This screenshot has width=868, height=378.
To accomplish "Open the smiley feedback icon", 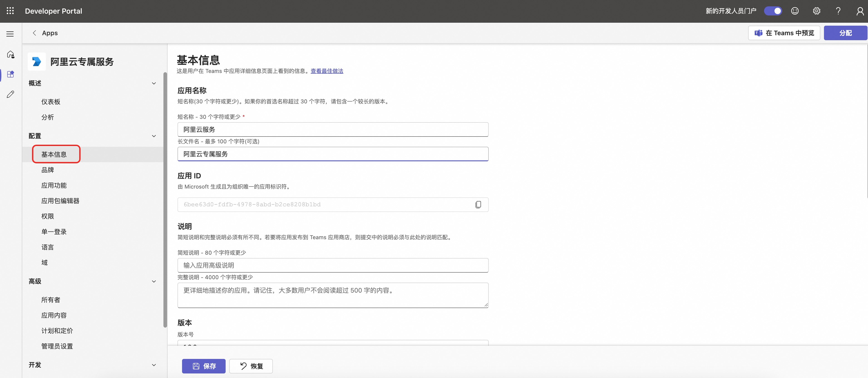I will [794, 11].
